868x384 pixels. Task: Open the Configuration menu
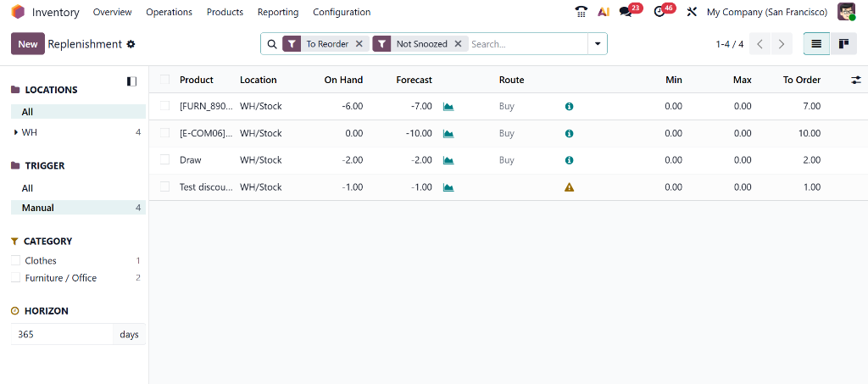point(341,12)
